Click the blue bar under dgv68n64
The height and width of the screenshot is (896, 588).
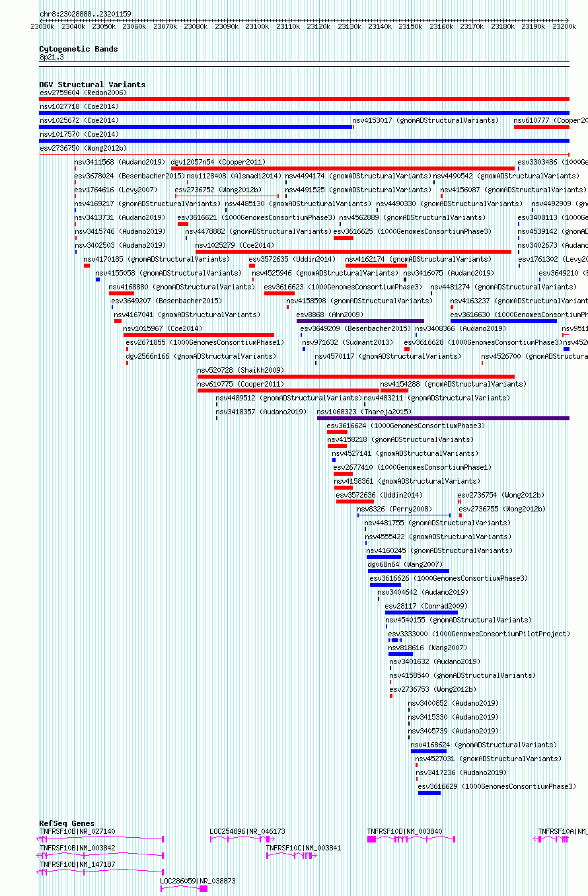coord(408,571)
